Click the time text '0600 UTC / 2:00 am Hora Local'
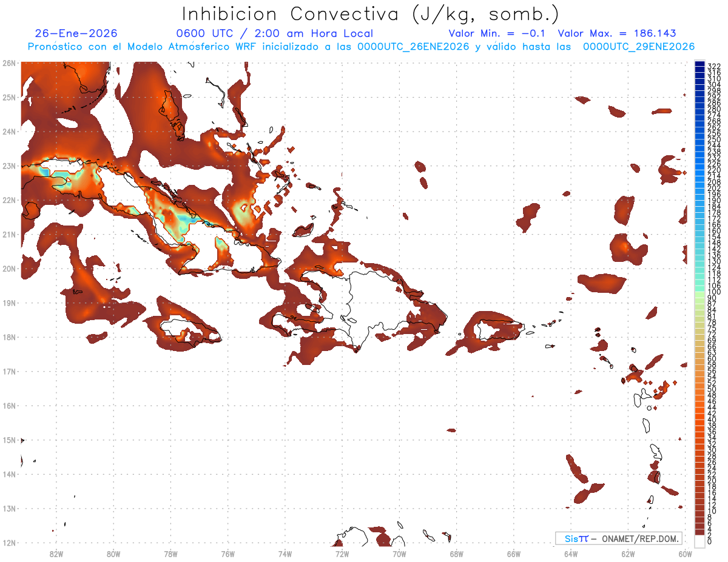Image resolution: width=728 pixels, height=562 pixels. [275, 33]
